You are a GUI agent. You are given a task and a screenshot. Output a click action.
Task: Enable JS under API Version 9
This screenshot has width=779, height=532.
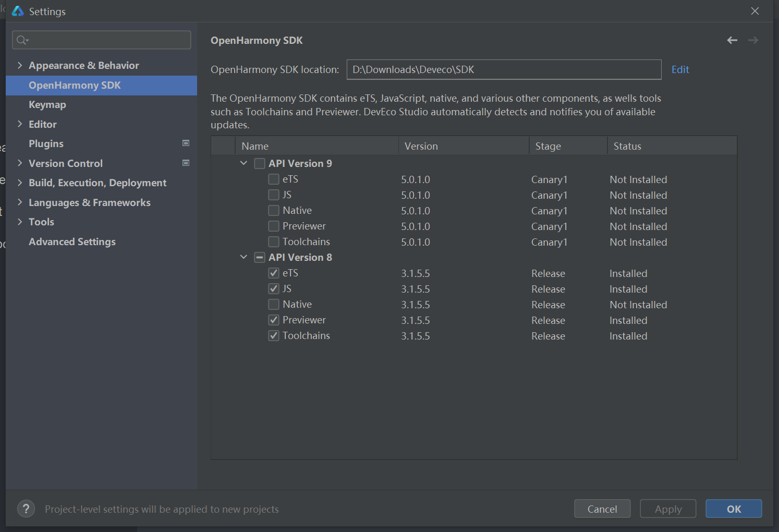click(x=273, y=195)
